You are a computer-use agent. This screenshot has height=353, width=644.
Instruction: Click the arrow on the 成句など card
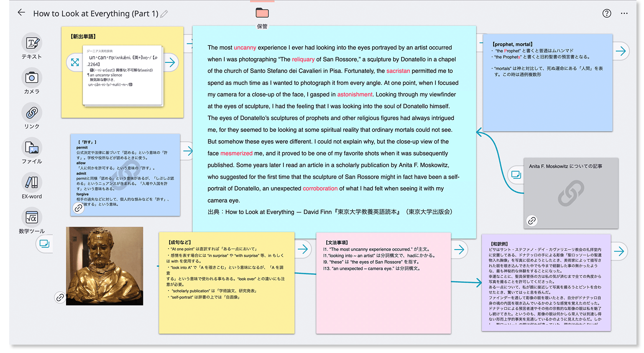click(x=303, y=250)
